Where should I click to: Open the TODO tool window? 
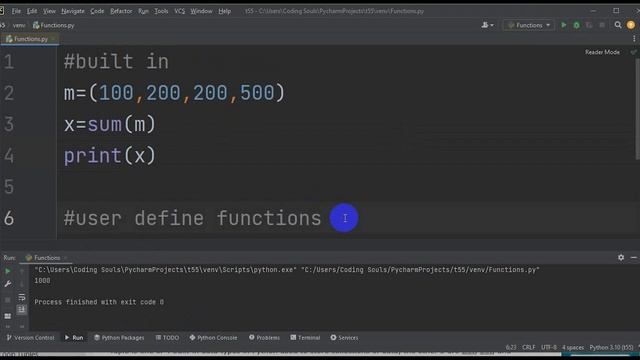pyautogui.click(x=167, y=338)
